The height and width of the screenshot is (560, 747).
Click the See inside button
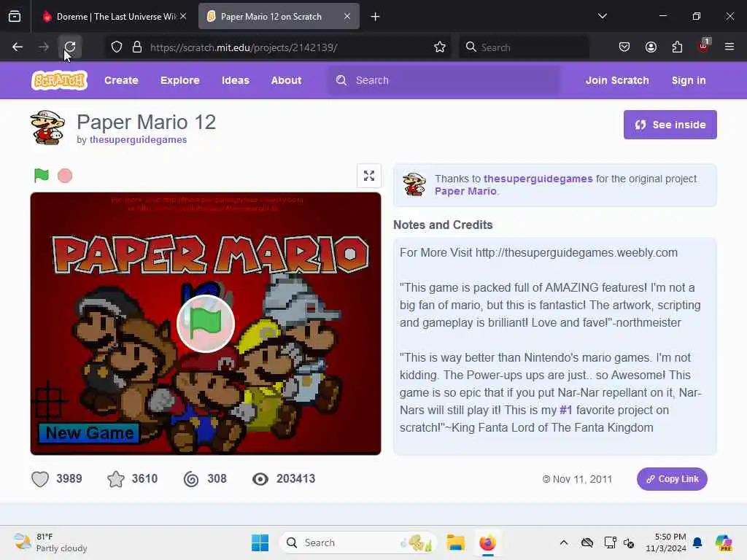[670, 125]
